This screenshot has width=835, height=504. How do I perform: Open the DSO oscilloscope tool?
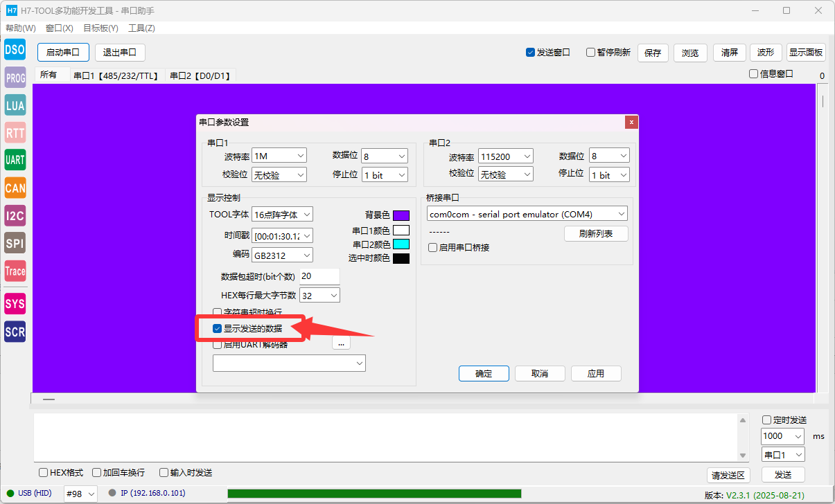click(15, 50)
